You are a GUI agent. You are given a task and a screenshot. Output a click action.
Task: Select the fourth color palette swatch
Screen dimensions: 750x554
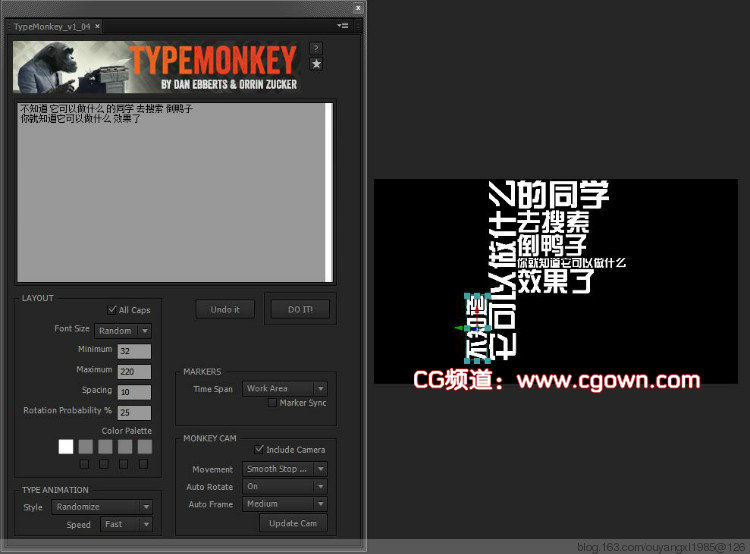coord(125,447)
